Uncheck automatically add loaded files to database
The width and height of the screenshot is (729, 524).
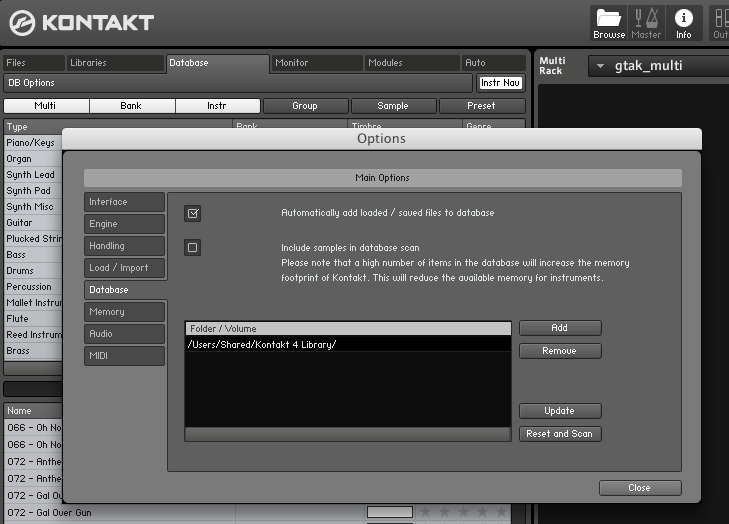point(193,213)
